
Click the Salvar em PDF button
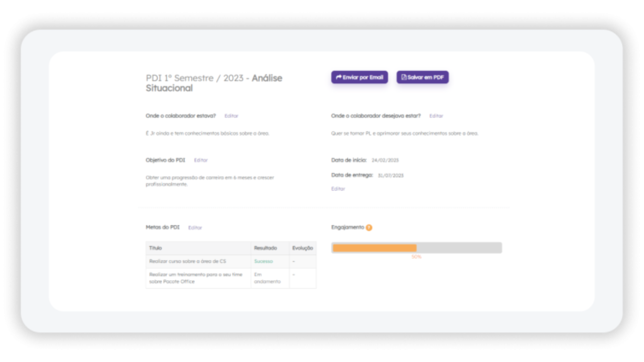pos(423,77)
